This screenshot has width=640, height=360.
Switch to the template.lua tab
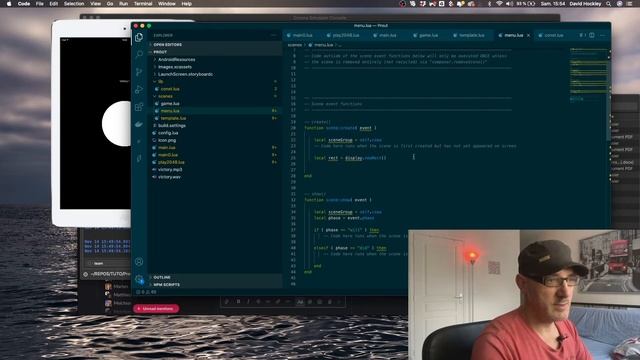(x=471, y=36)
